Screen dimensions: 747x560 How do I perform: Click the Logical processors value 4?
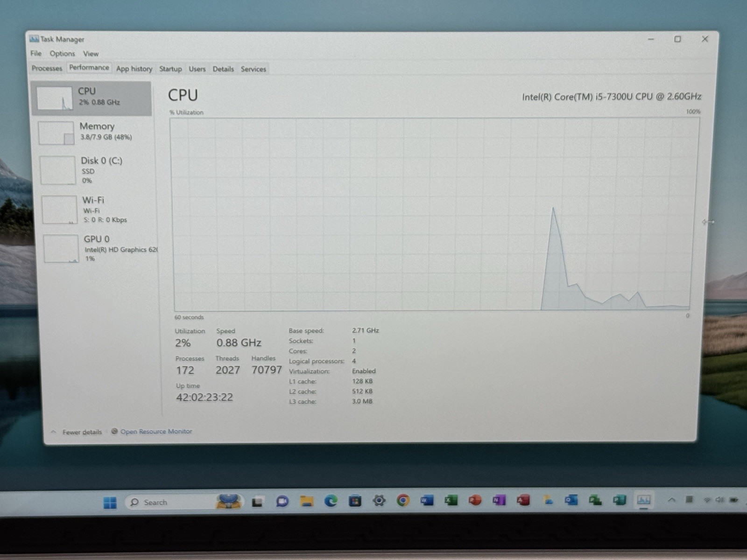point(354,361)
